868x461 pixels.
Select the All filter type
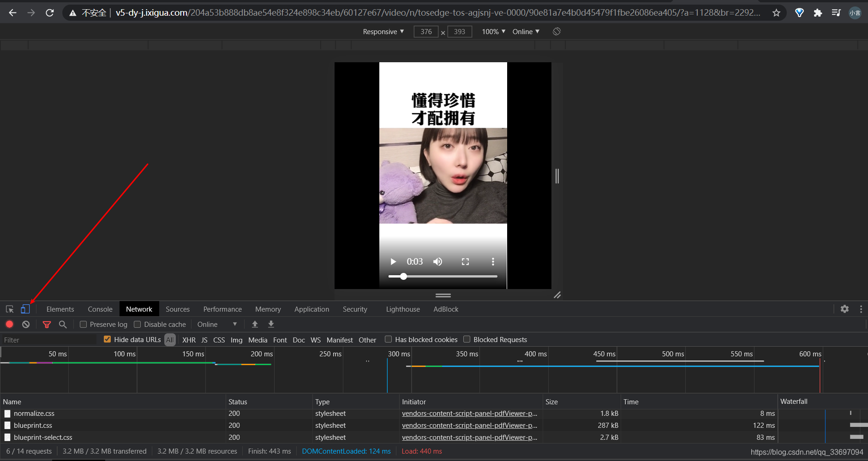(x=170, y=340)
